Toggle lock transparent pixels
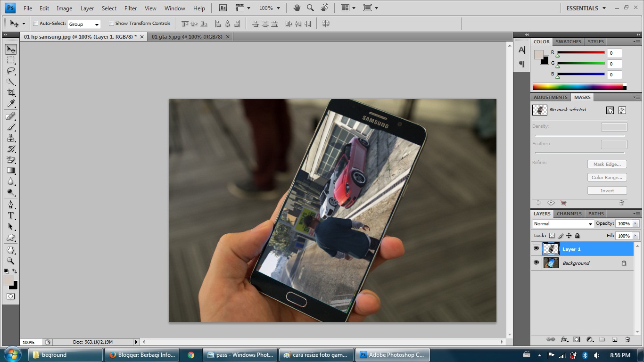The width and height of the screenshot is (644, 362). pyautogui.click(x=552, y=236)
